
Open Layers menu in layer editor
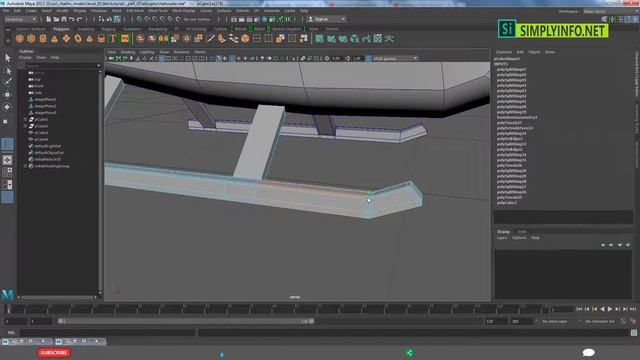(x=502, y=238)
